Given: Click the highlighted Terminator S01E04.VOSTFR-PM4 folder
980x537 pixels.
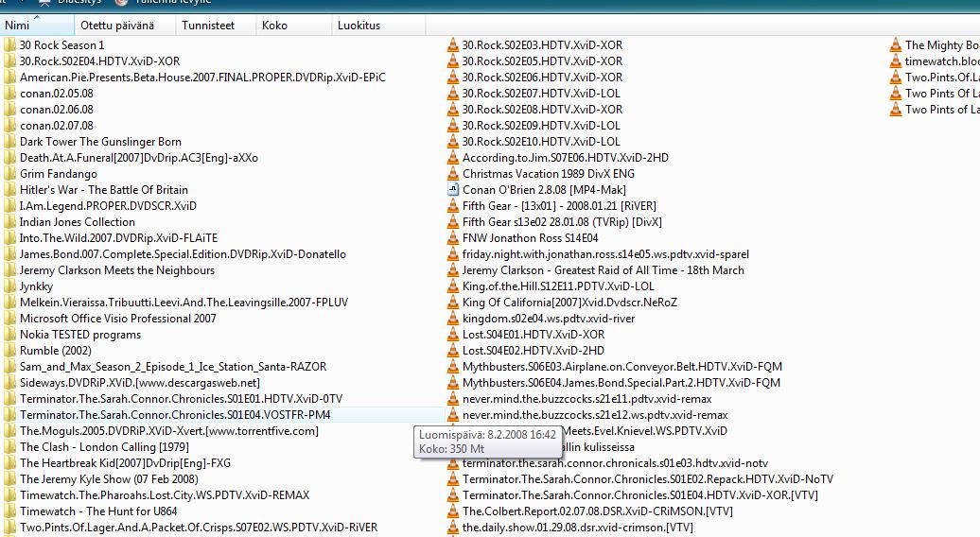Looking at the screenshot, I should (x=175, y=415).
